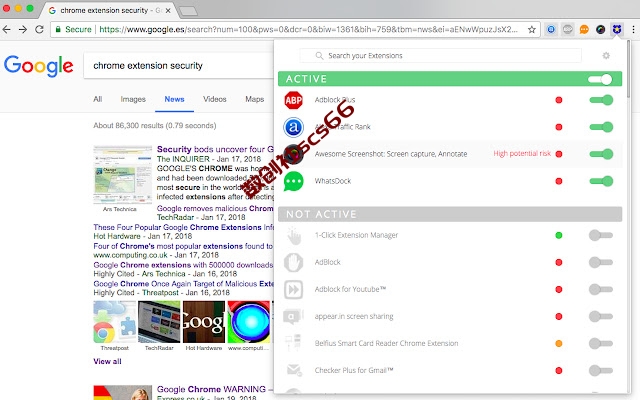This screenshot has height=400, width=640.
Task: Click the High potential risk label
Action: (522, 153)
